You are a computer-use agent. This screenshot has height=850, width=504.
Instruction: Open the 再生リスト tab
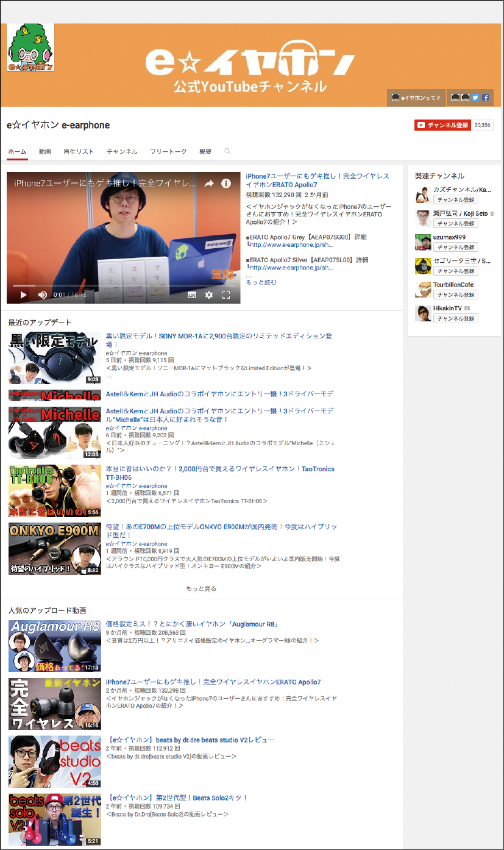[79, 151]
